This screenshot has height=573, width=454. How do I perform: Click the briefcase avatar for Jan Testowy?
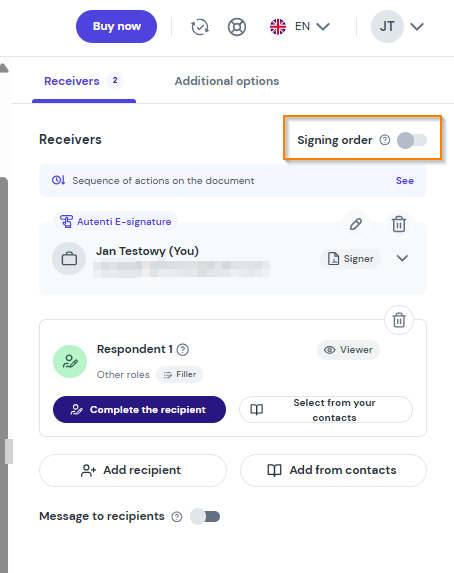pos(69,258)
